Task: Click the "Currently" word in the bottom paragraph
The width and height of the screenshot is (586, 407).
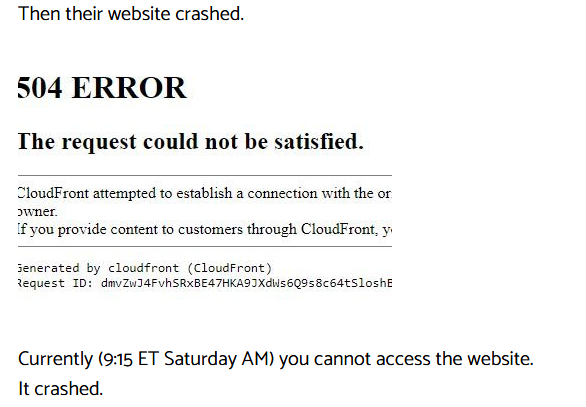Action: [x=55, y=359]
